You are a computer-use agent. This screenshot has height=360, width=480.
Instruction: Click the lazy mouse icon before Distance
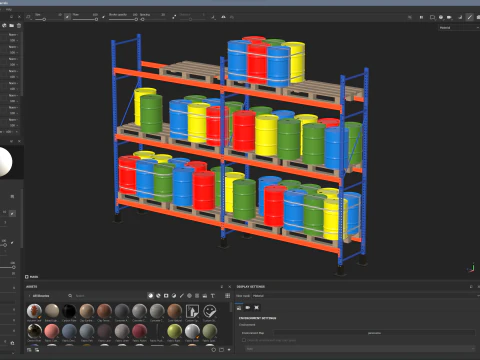point(174,17)
